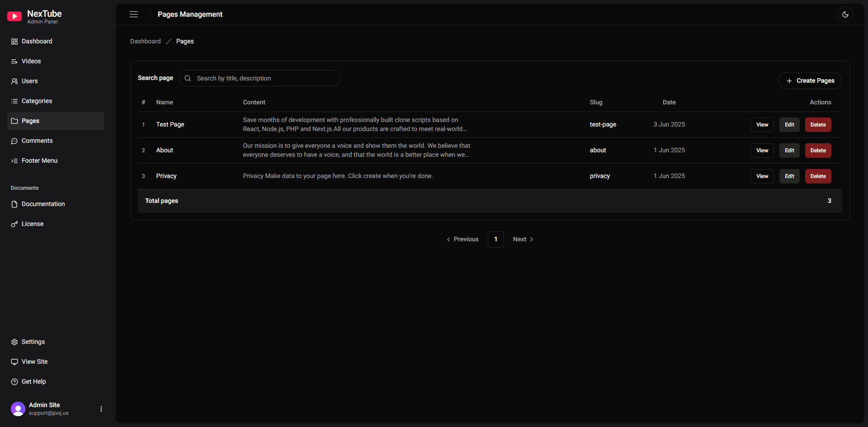Select the Pages menu item
The height and width of the screenshot is (427, 868).
pyautogui.click(x=56, y=121)
